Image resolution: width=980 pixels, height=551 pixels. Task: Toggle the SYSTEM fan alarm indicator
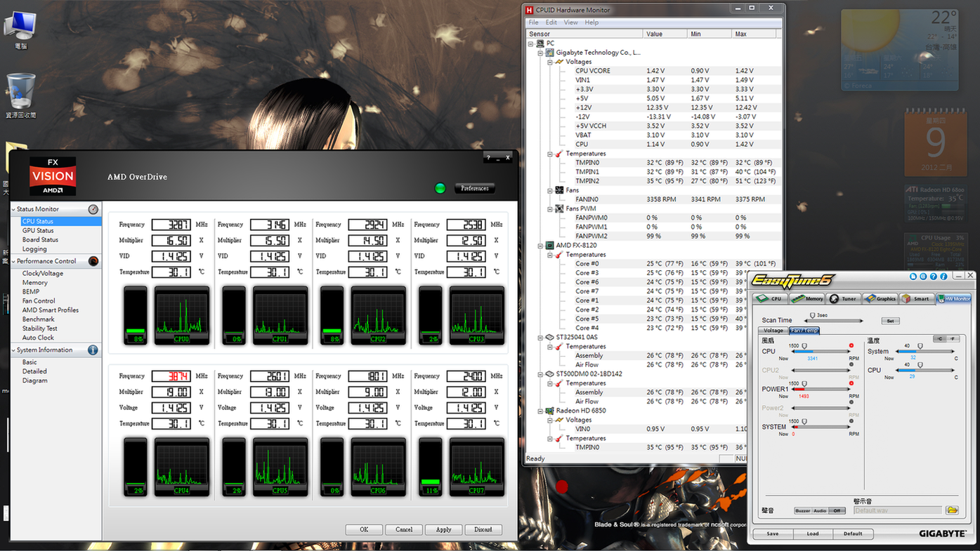[851, 421]
